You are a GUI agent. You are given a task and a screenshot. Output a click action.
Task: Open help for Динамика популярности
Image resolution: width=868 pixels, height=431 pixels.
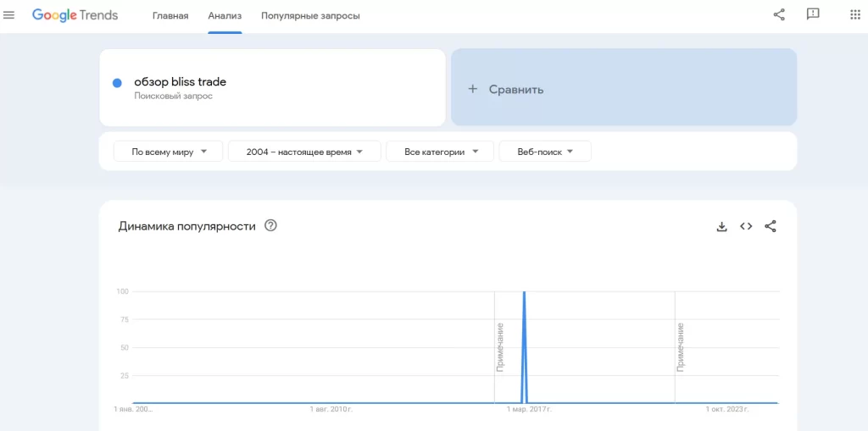(270, 226)
